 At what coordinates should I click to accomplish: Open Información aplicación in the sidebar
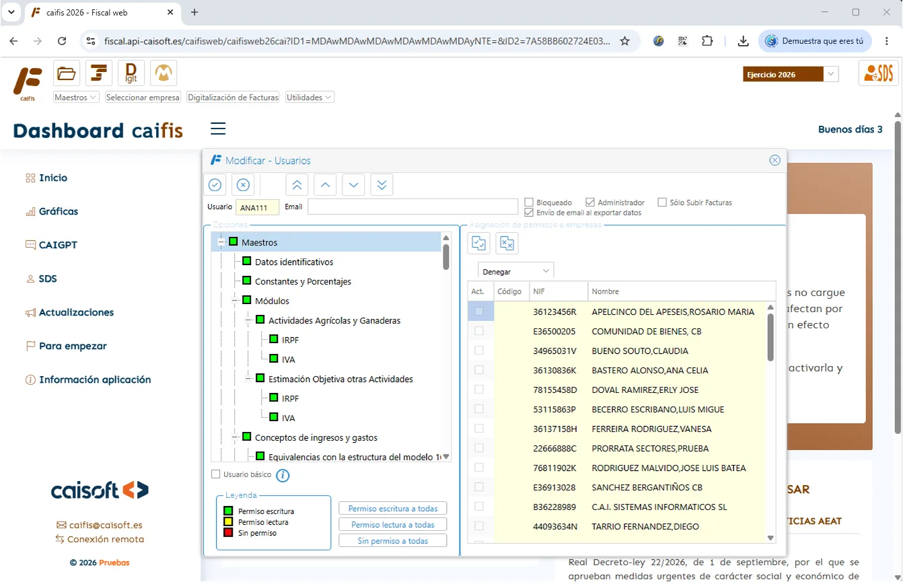[x=88, y=379]
